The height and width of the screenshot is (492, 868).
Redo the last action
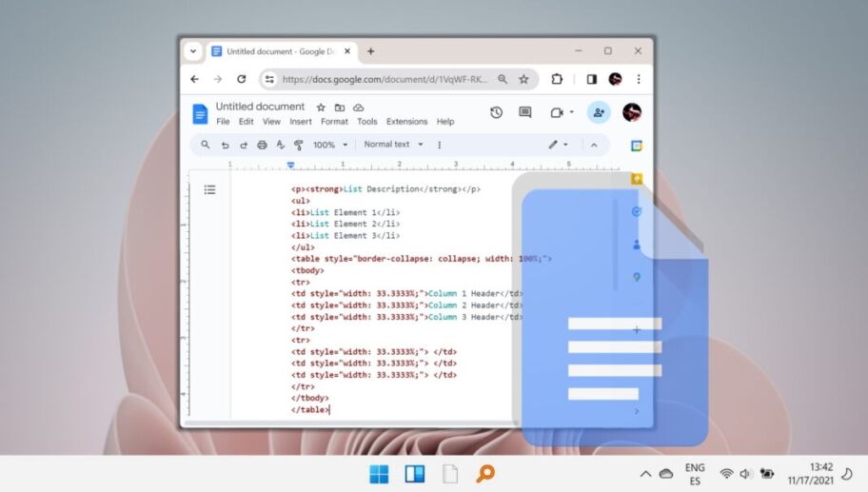coord(243,145)
